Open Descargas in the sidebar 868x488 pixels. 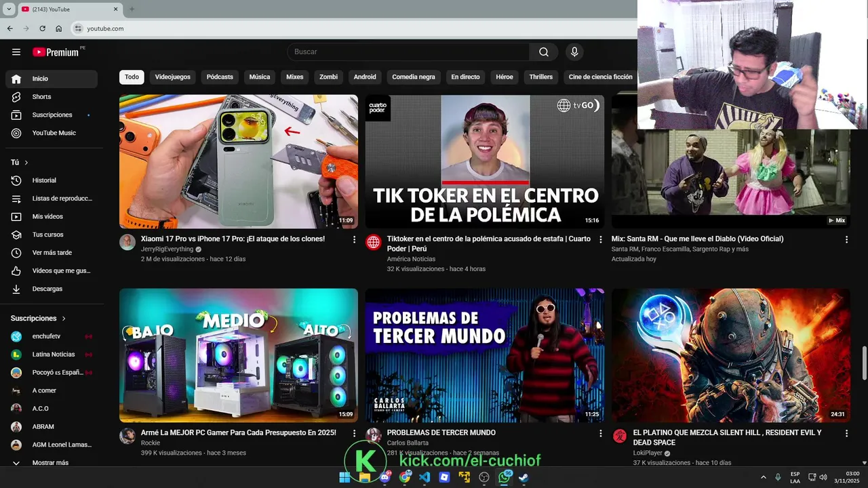[x=52, y=289]
